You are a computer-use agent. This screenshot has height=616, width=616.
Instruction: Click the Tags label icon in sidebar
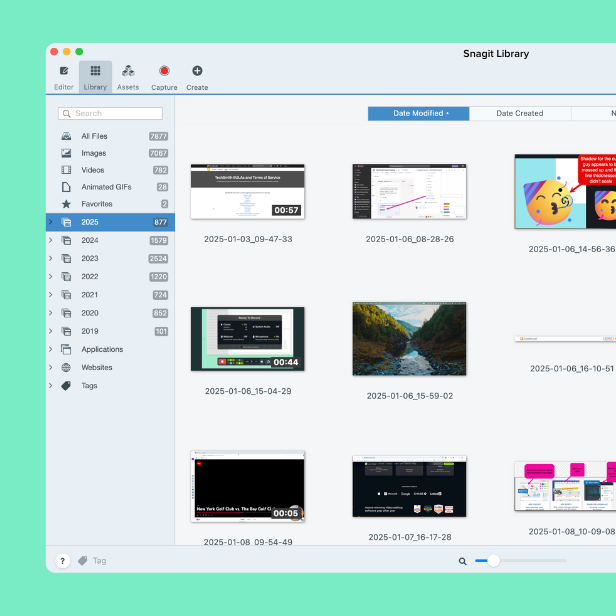66,385
